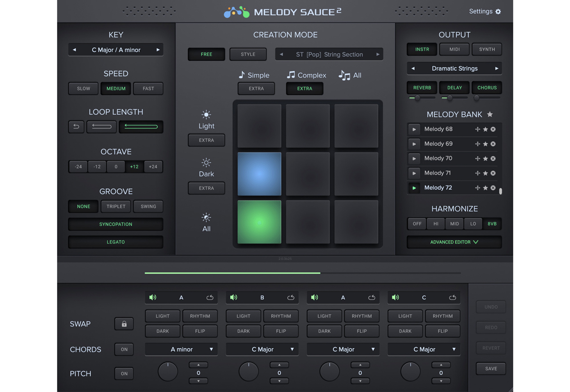Set speed to FAST

[x=148, y=89]
